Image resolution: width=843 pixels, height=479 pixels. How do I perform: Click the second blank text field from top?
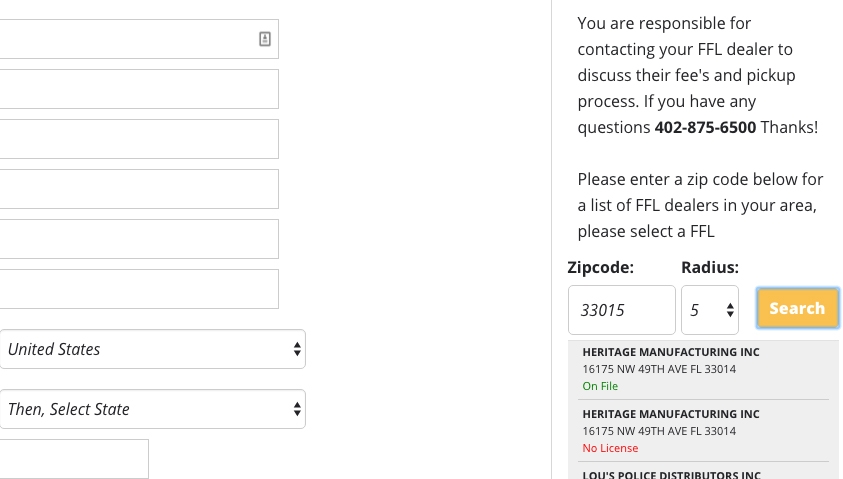tap(139, 89)
